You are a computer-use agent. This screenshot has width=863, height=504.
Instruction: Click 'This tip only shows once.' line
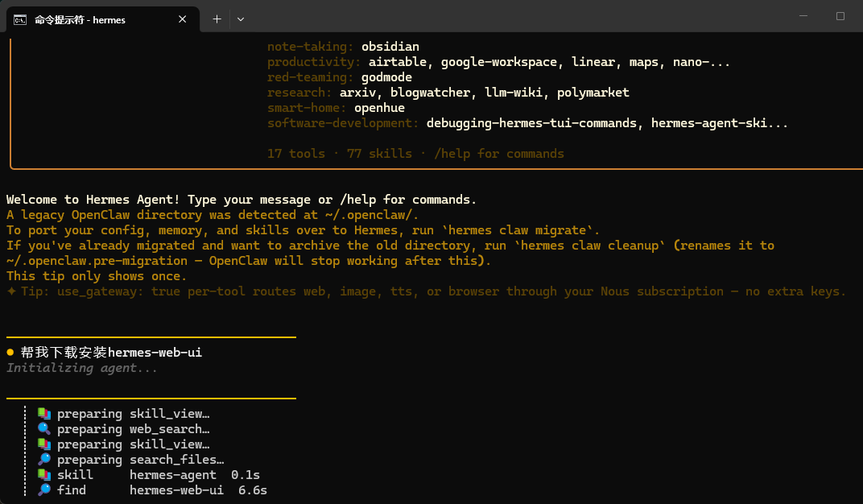coord(97,276)
